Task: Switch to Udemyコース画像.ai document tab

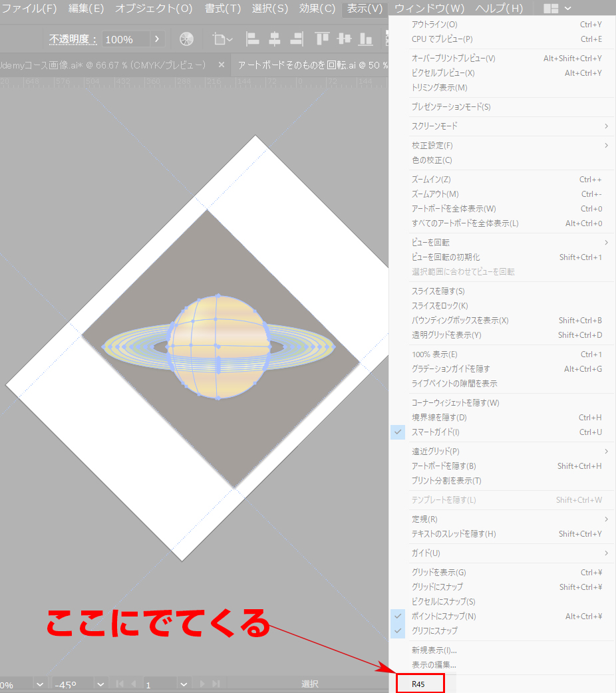Action: click(104, 65)
